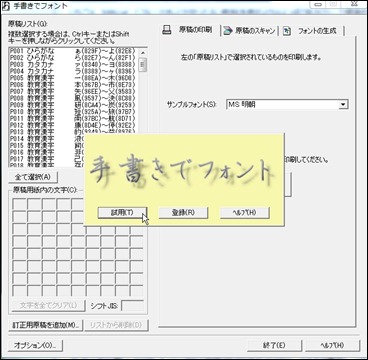Click the シフト JIS input field
This screenshot has height=360, width=368.
tap(132, 306)
